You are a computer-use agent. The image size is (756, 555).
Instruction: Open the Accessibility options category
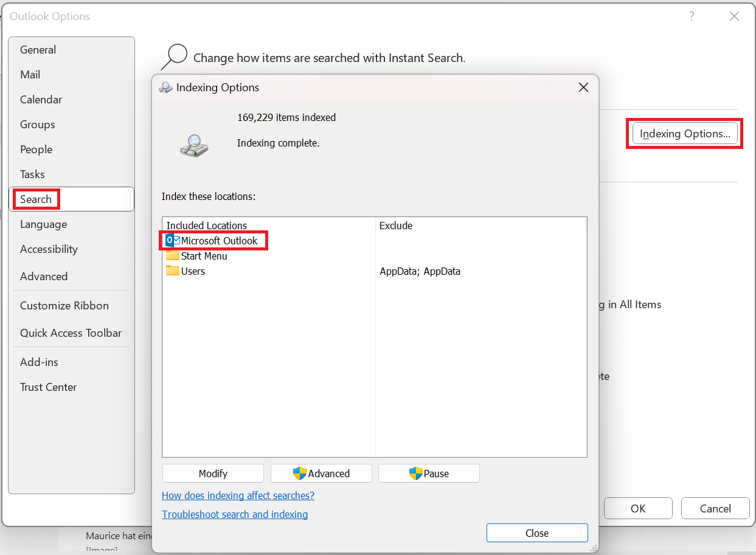71,249
